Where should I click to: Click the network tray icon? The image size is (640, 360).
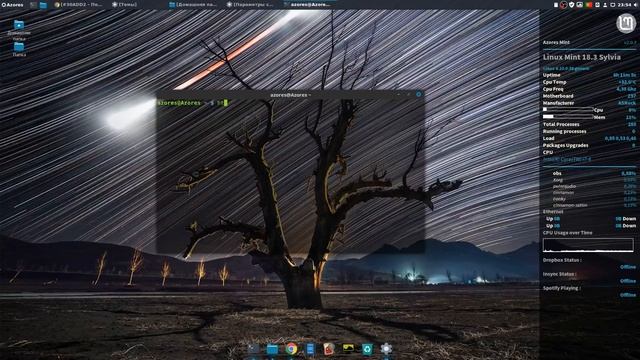click(x=613, y=5)
